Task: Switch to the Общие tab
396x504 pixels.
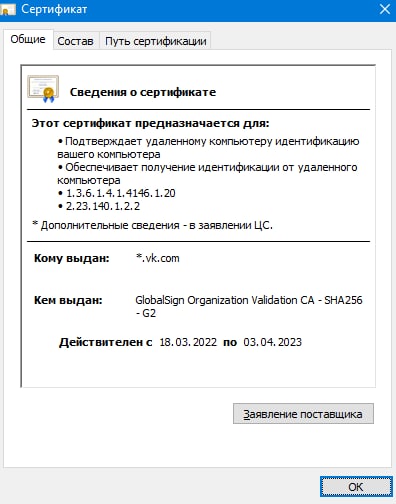Action: (x=28, y=39)
